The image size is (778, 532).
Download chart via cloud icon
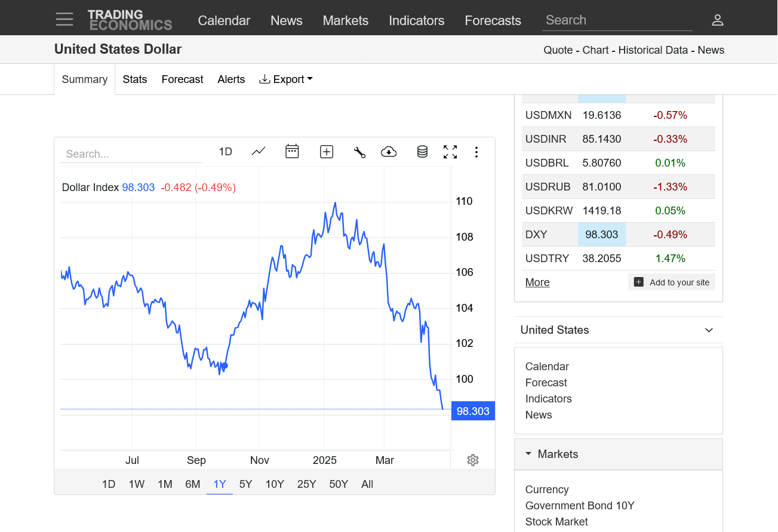(x=389, y=152)
